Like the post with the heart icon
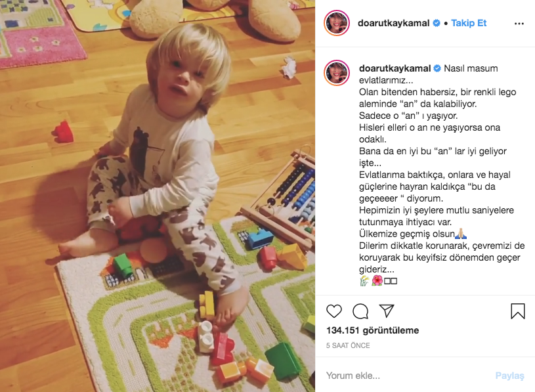The width and height of the screenshot is (535, 392). coord(333,311)
